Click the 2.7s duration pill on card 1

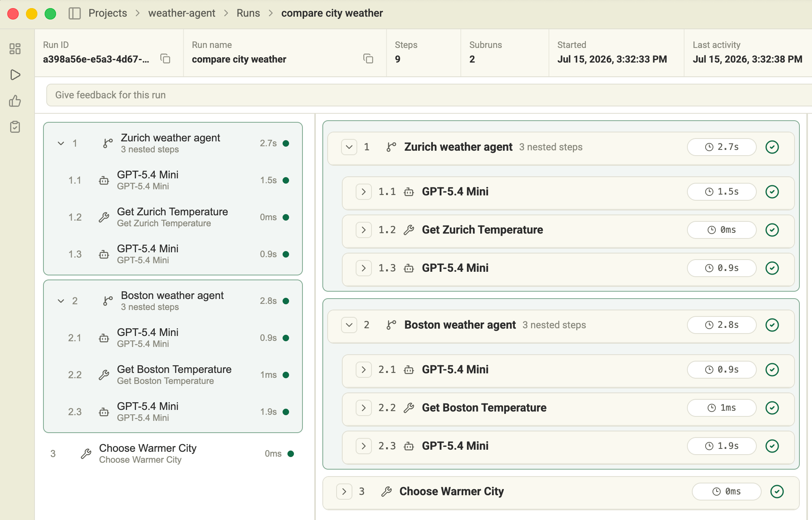coord(721,147)
